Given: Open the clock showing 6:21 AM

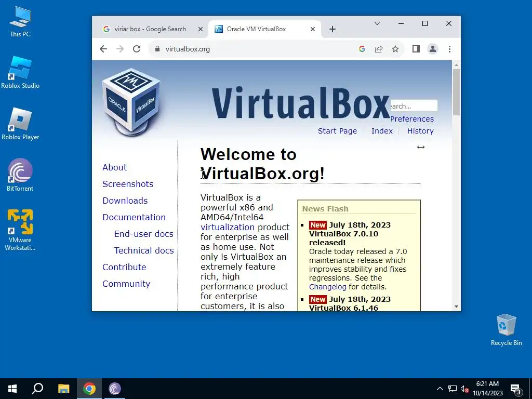Looking at the screenshot, I should click(487, 389).
